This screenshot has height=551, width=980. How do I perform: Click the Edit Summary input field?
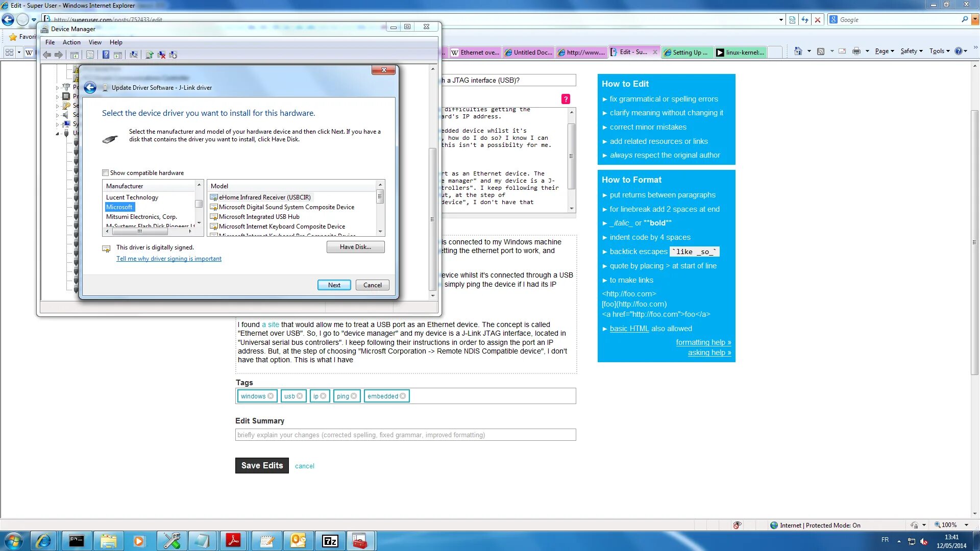[x=405, y=435]
